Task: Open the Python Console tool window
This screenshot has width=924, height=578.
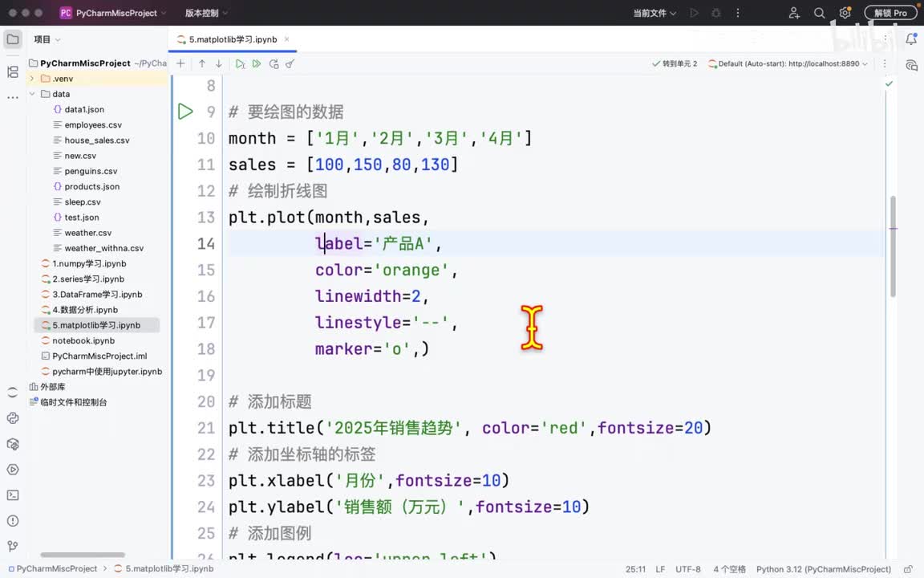Action: pyautogui.click(x=12, y=418)
